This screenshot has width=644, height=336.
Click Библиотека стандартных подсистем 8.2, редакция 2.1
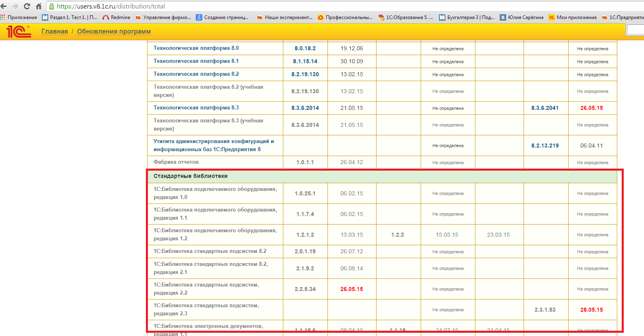(x=211, y=268)
